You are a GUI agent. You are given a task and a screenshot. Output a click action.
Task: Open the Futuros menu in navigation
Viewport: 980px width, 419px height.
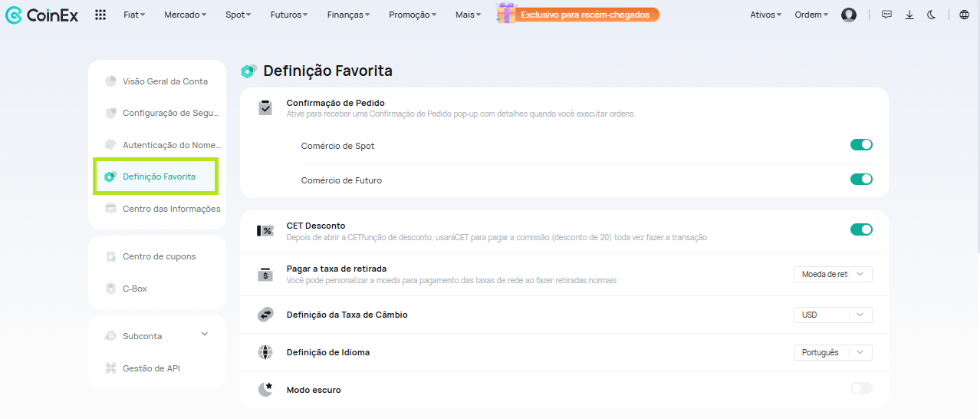click(289, 15)
